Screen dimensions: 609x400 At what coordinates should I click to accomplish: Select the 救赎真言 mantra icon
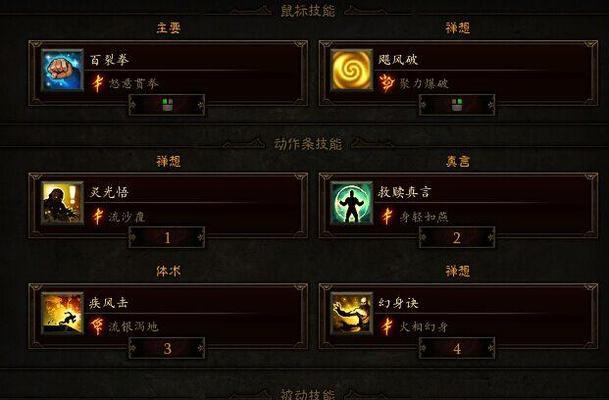tap(351, 203)
